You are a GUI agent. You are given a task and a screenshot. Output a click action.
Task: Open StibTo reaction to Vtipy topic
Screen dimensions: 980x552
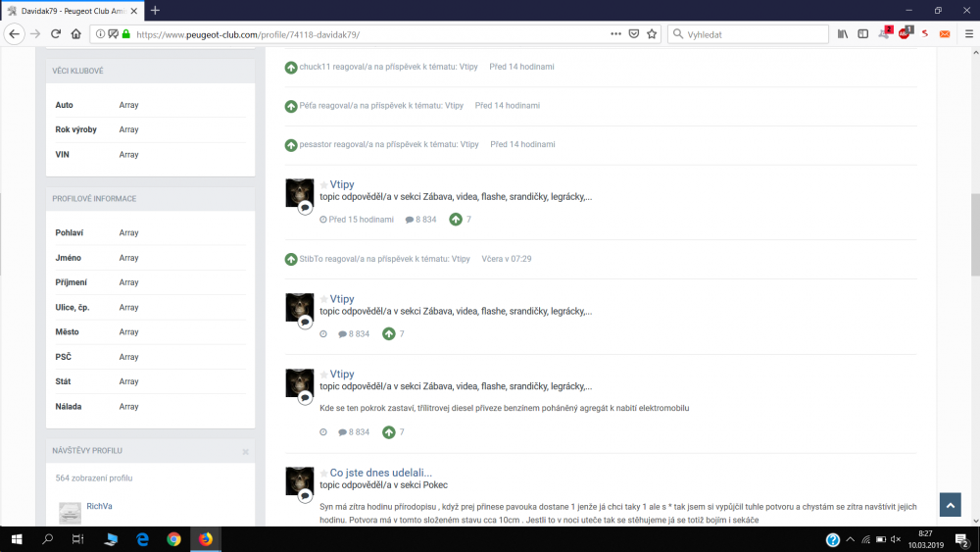coord(384,259)
